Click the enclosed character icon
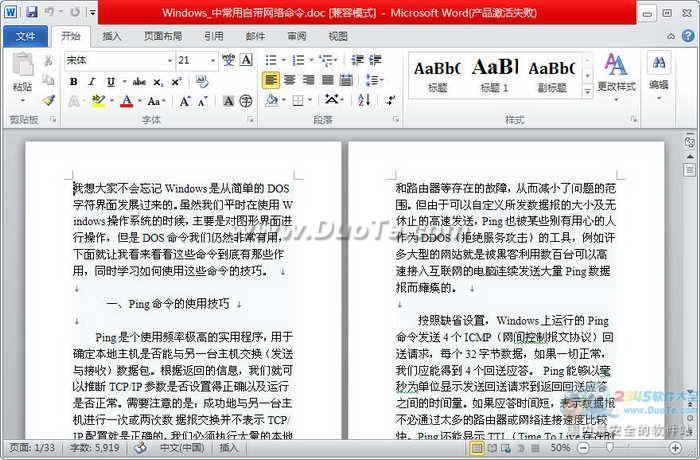The height and width of the screenshot is (460, 700). pos(246,101)
